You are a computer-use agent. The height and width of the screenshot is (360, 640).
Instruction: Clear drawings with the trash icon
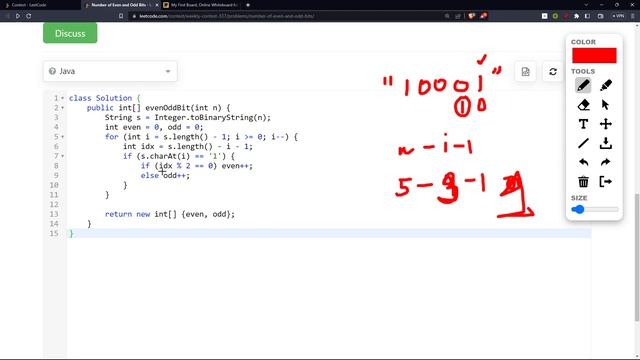(x=583, y=181)
